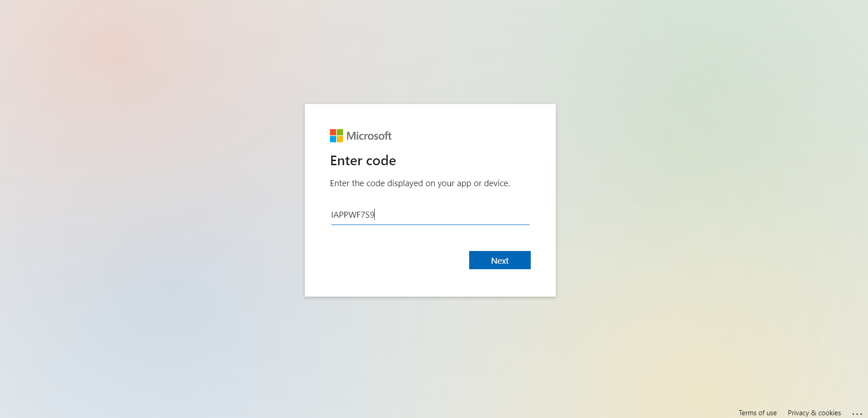Click the word Terms in the footer
The height and width of the screenshot is (418, 868).
(748, 413)
